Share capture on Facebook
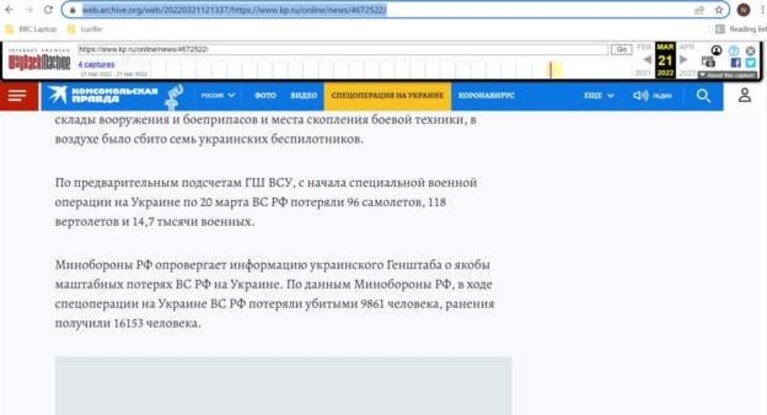The image size is (767, 415). [x=735, y=63]
